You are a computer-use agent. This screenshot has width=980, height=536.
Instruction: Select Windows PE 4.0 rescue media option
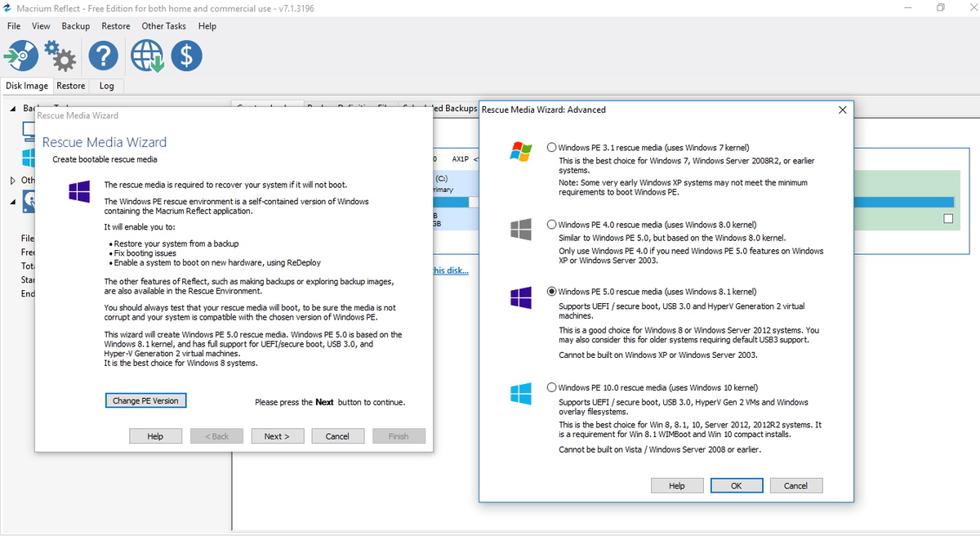click(552, 224)
